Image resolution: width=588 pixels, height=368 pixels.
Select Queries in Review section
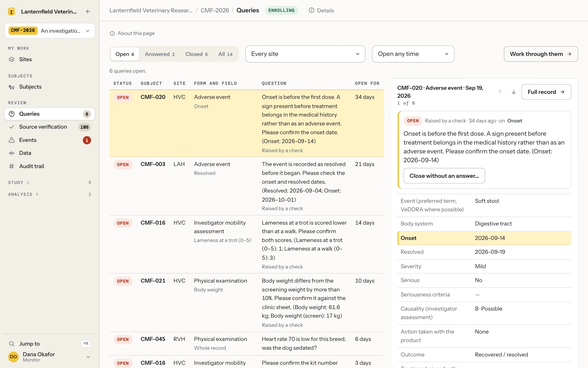point(49,114)
